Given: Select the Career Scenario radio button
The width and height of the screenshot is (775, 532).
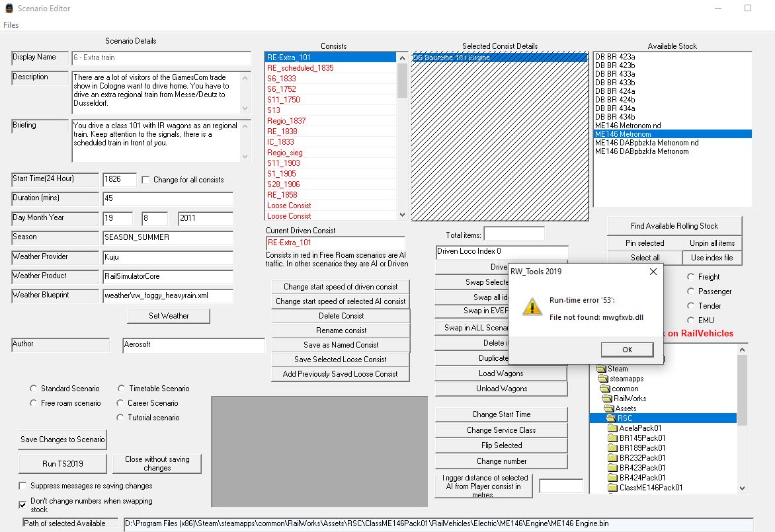Looking at the screenshot, I should point(120,403).
